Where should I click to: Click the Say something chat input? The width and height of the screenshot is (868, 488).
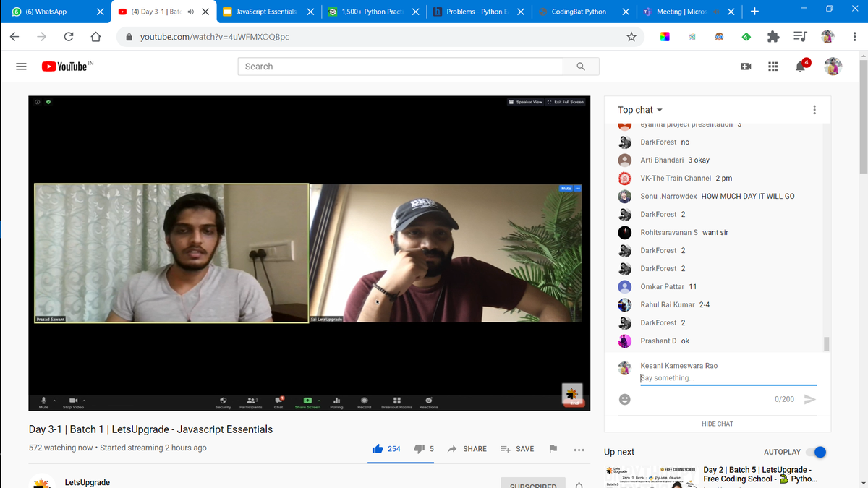[728, 378]
